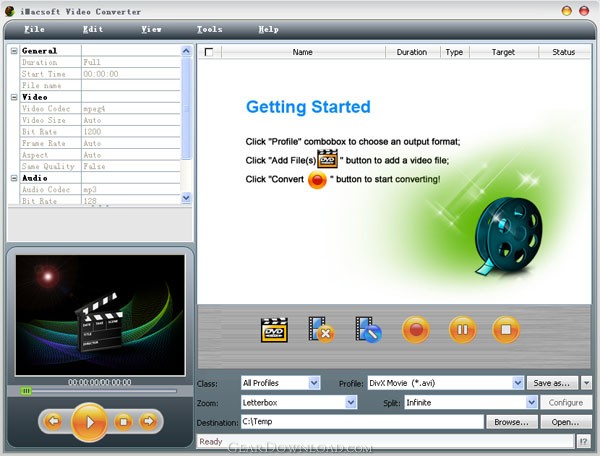Click the preview stop square button

[123, 422]
